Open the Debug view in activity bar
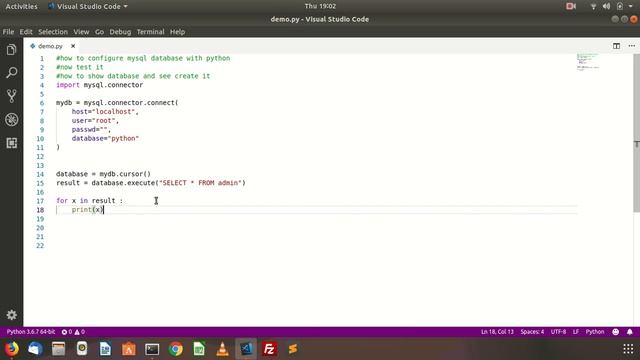 (11, 120)
